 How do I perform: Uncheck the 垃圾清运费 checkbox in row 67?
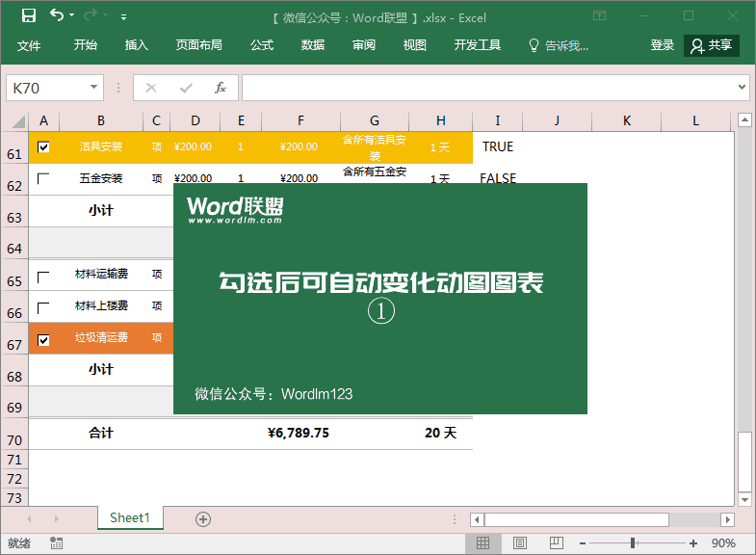(x=43, y=340)
